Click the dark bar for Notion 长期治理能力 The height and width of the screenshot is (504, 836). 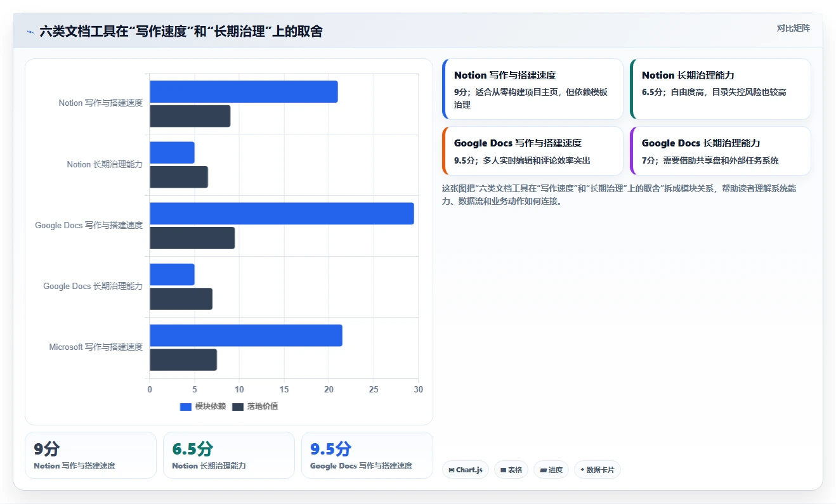point(179,177)
